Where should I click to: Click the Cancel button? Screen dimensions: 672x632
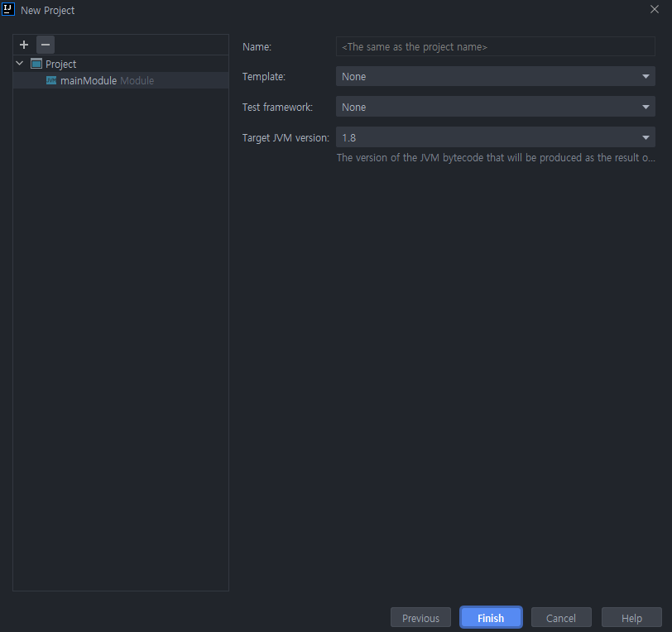coord(561,618)
